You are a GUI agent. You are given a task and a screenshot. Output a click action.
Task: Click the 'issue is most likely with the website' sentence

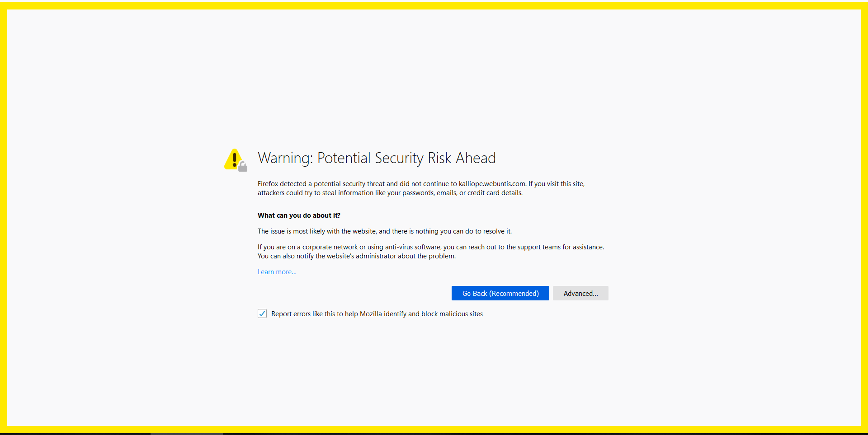point(385,231)
